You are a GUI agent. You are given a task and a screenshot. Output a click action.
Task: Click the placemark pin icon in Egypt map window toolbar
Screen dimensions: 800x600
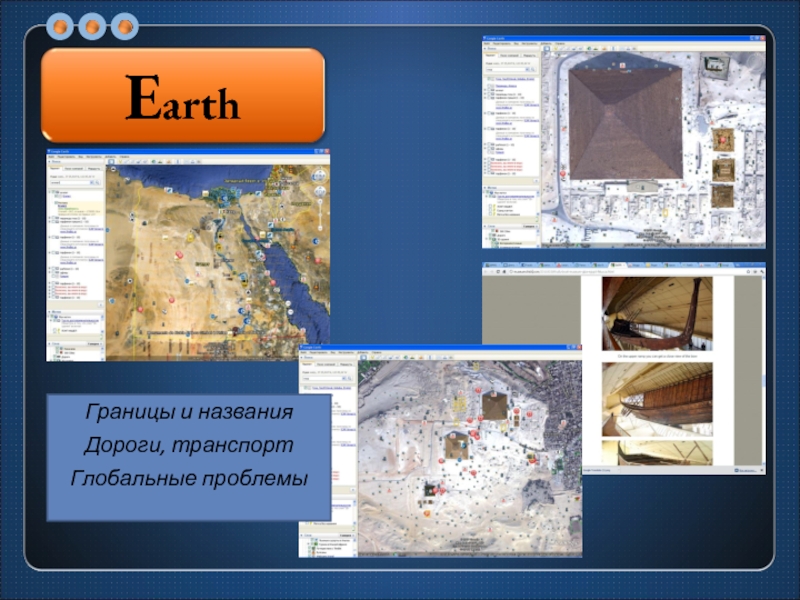coord(120,162)
